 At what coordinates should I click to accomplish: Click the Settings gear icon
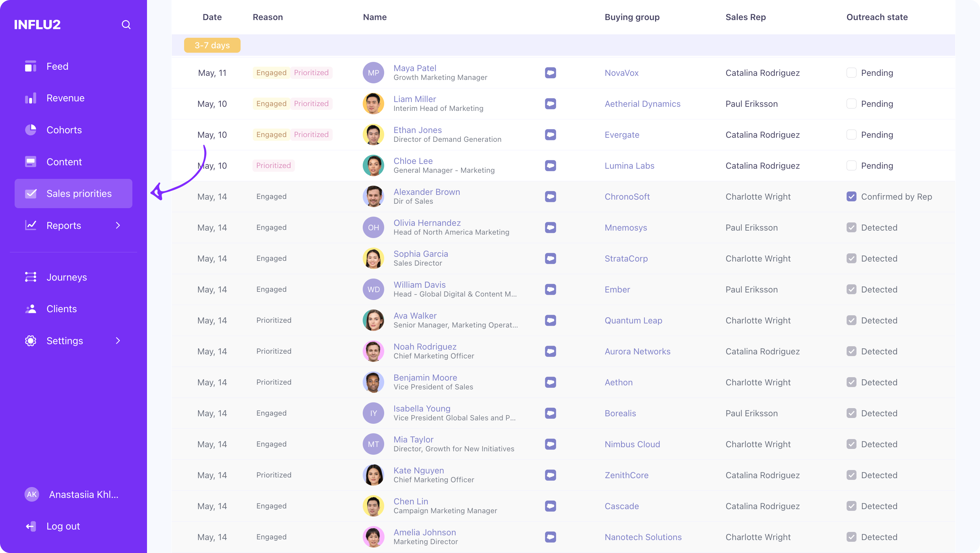(x=30, y=341)
